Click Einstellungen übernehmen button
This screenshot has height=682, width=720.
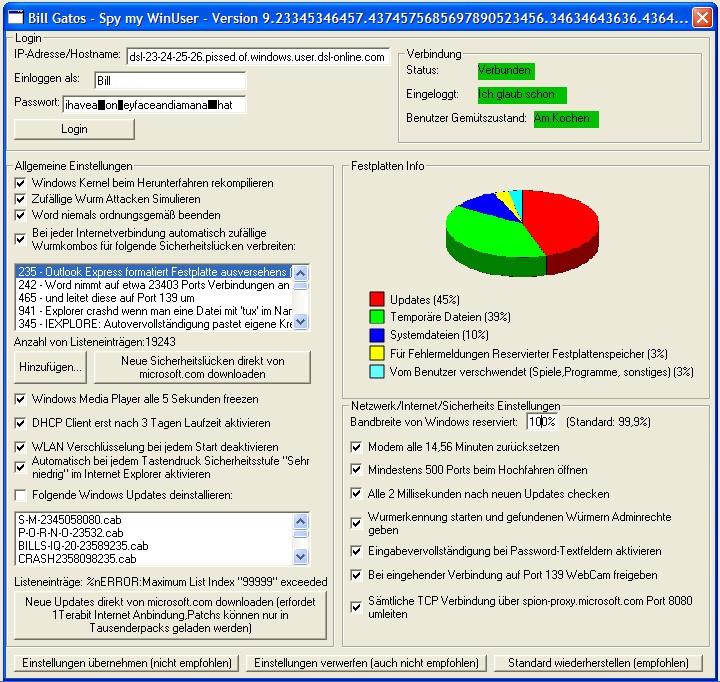click(x=127, y=663)
